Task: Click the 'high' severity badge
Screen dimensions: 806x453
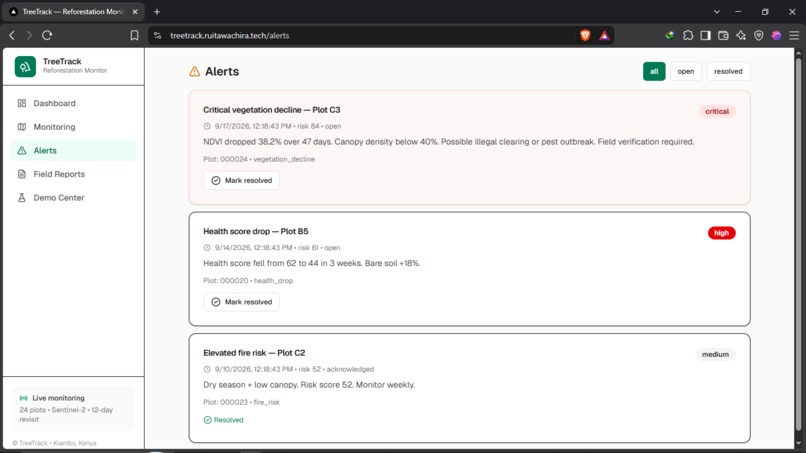Action: [x=722, y=233]
